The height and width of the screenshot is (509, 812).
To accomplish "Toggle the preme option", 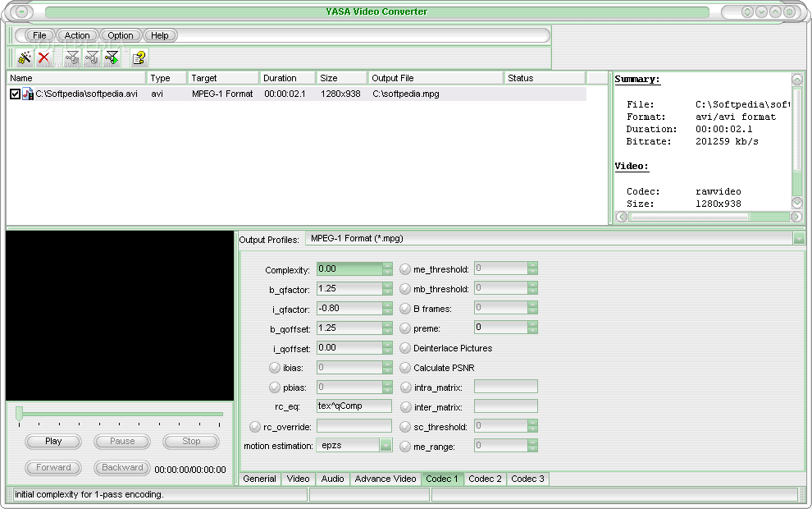I will click(405, 328).
